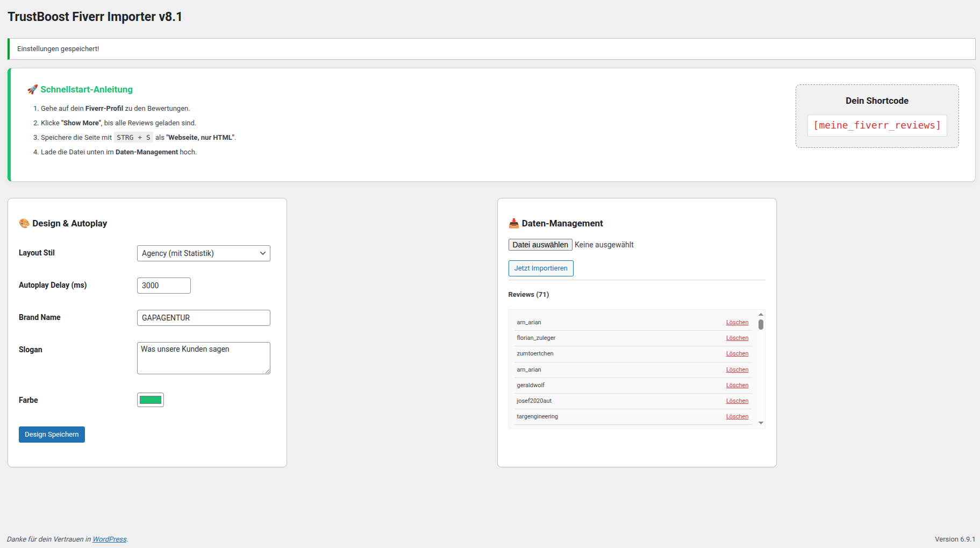Click the review list scroll-up arrow

pyautogui.click(x=761, y=315)
